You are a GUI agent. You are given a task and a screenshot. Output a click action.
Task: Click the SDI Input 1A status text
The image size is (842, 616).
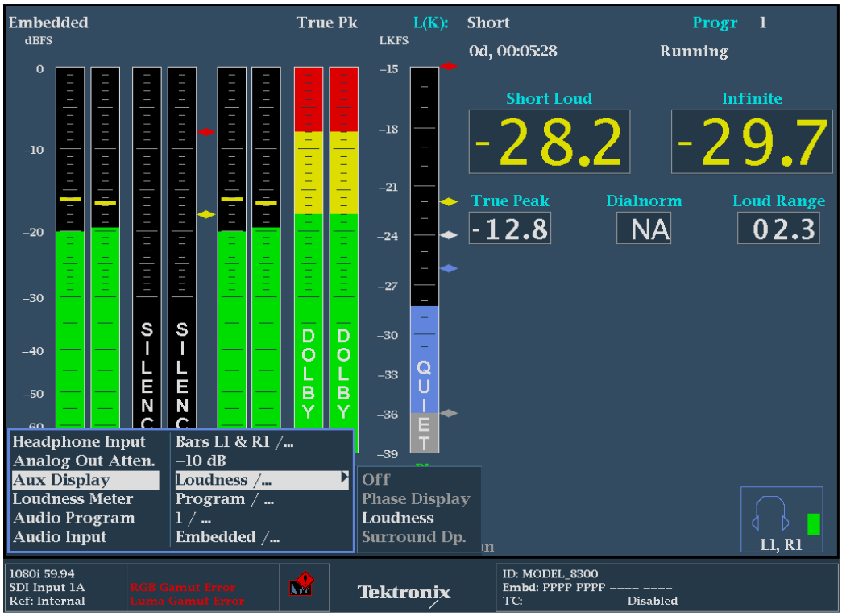47,587
